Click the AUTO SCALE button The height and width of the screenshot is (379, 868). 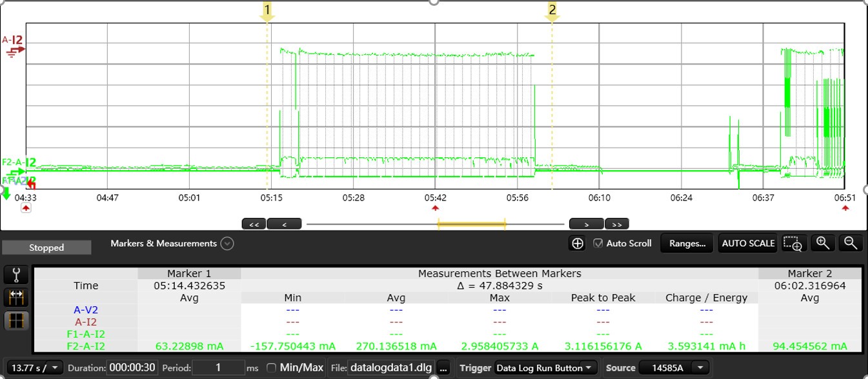coord(748,244)
